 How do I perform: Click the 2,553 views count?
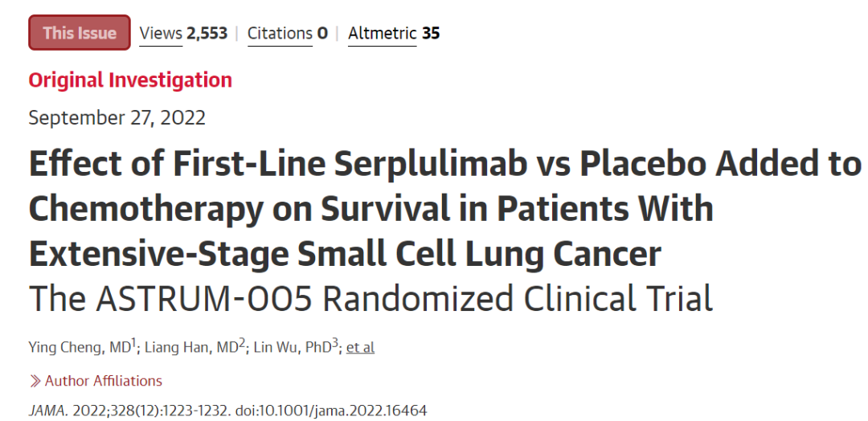(207, 33)
